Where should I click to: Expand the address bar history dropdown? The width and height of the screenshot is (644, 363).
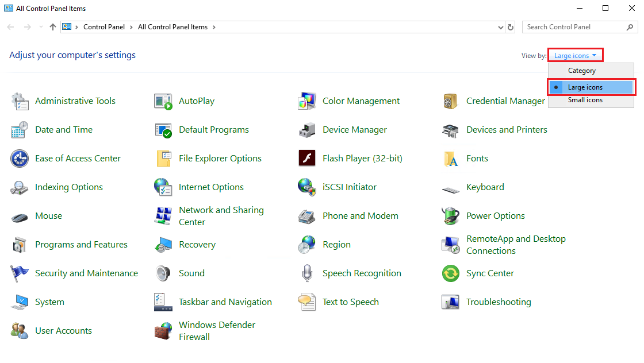501,28
